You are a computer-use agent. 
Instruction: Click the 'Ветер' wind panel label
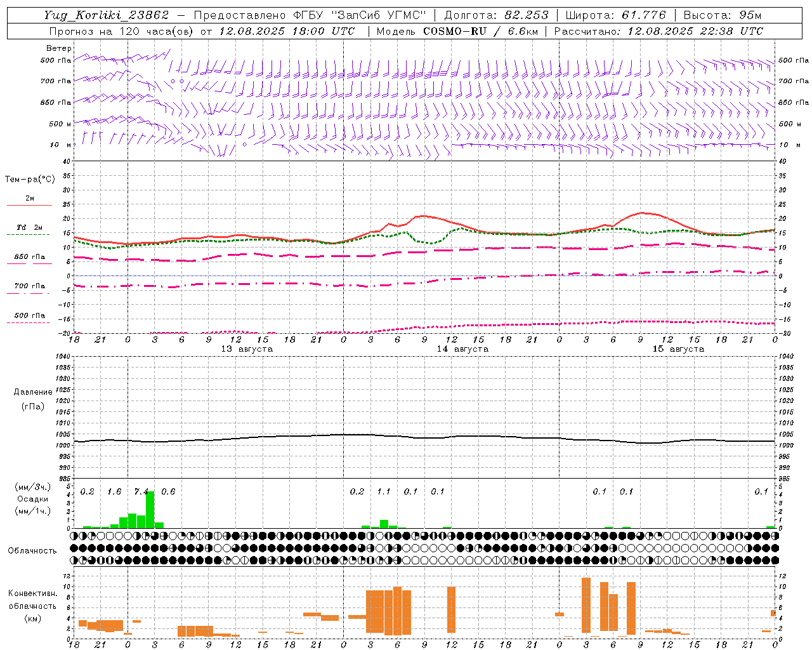(59, 48)
